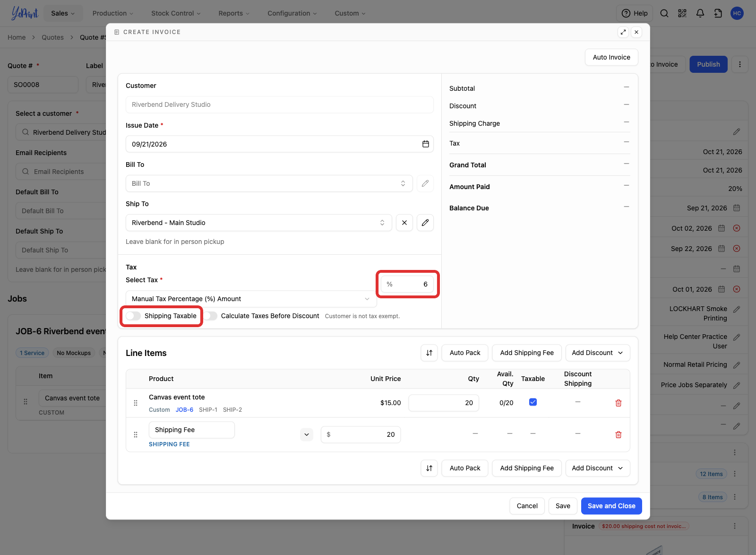This screenshot has height=555, width=756.
Task: Click Save and Close
Action: point(611,506)
